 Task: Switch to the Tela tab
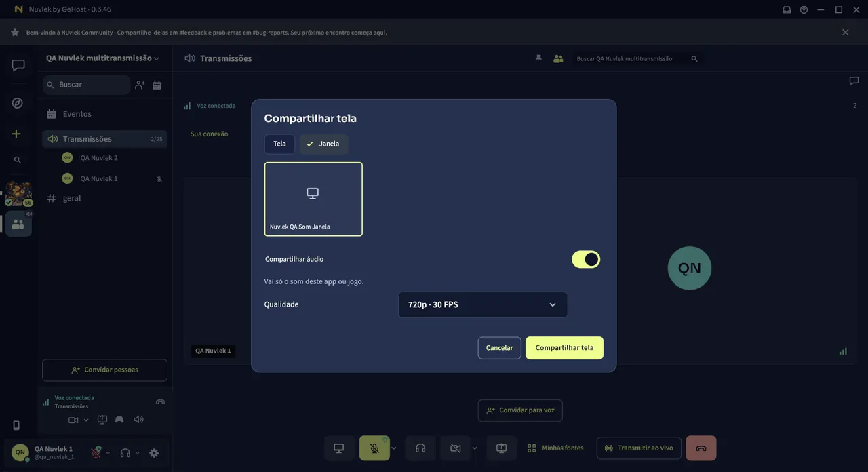tap(279, 144)
